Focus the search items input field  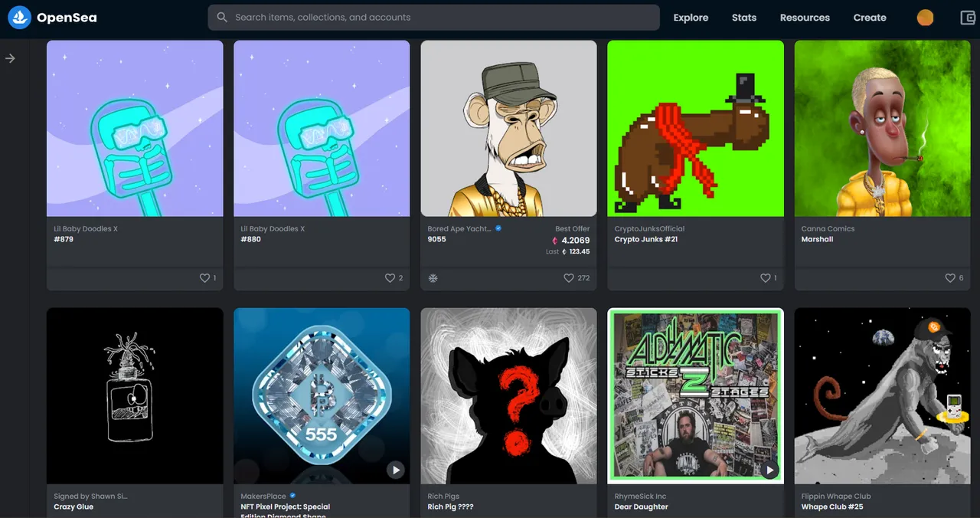click(433, 17)
